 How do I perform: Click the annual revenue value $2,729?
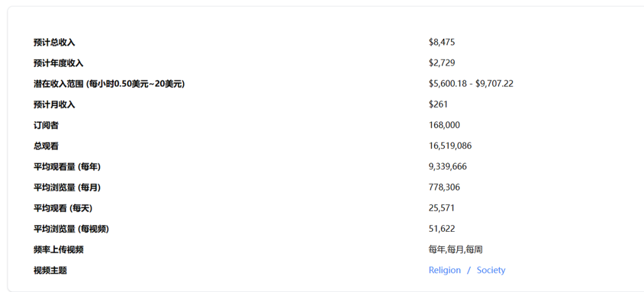[442, 63]
